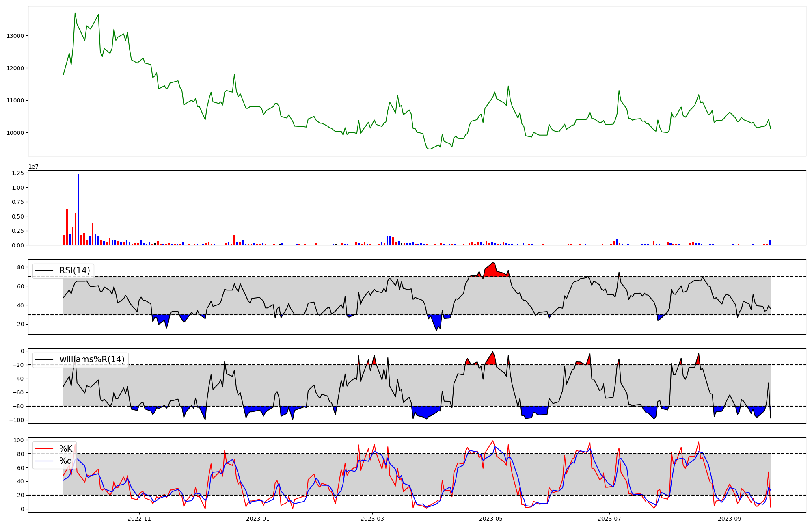Click the blue %d legend line swatch

pyautogui.click(x=44, y=461)
